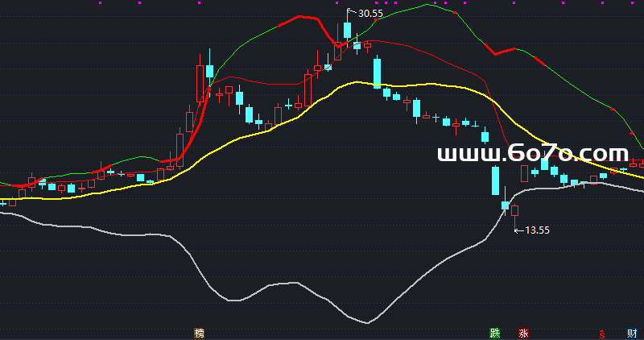This screenshot has height=340, width=644.
Task: Click the yellow moving average line
Action: [242, 139]
